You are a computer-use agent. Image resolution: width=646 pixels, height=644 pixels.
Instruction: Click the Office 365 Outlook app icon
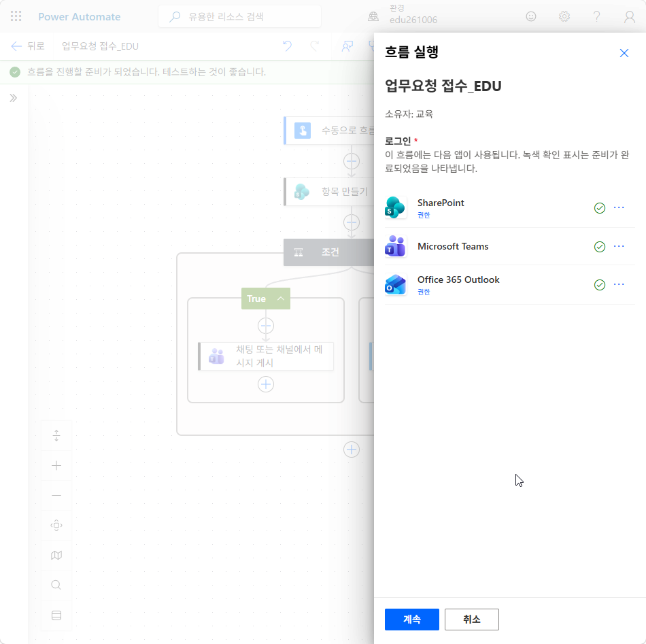[x=396, y=284]
